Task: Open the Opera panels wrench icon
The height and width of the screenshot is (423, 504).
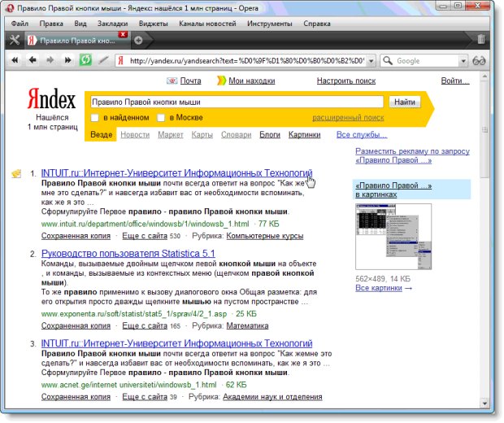Action: tap(14, 41)
